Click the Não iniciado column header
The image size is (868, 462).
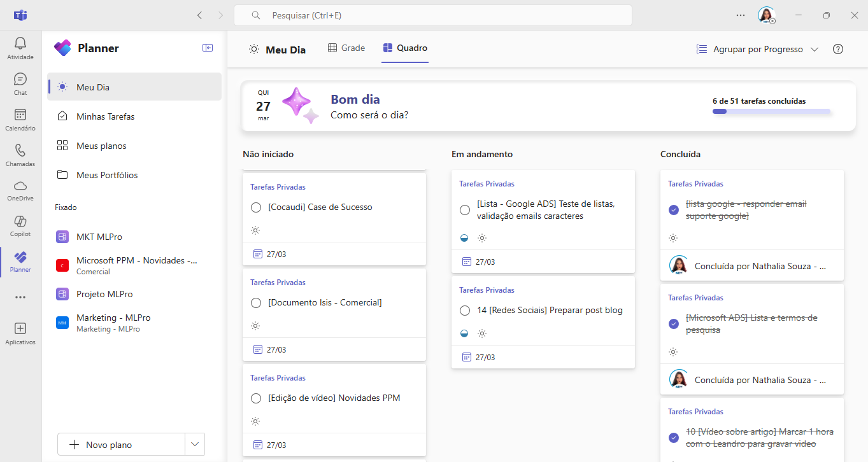coord(268,154)
